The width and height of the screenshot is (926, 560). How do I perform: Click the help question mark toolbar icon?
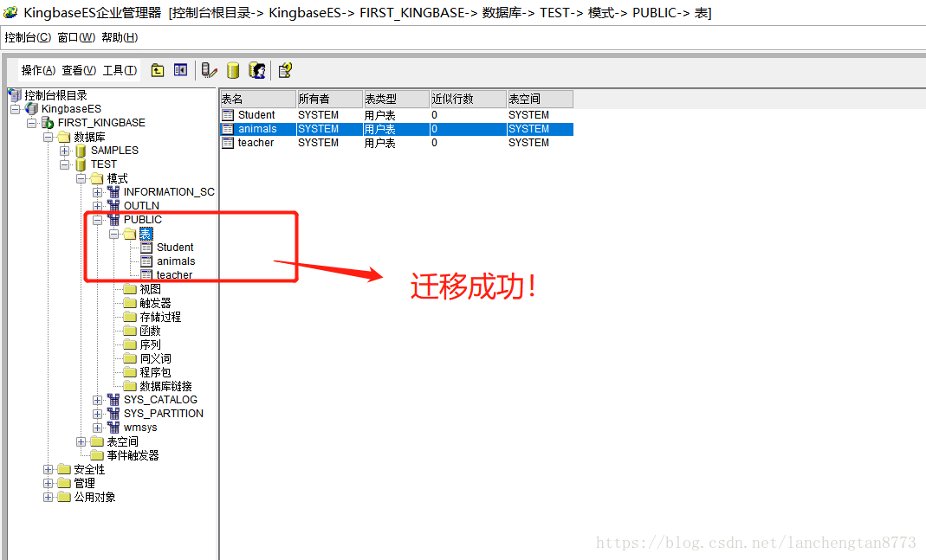click(285, 71)
